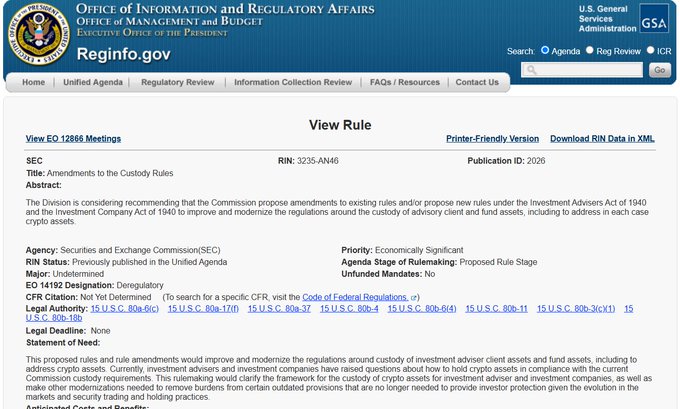Click the magnifier icon in search box
680x409 pixels.
click(532, 70)
